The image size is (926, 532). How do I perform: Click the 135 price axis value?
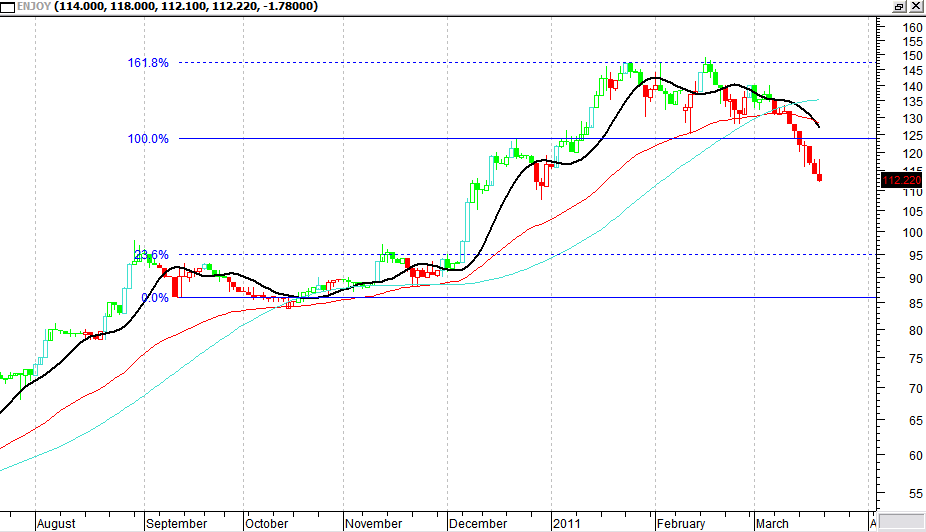pyautogui.click(x=912, y=102)
